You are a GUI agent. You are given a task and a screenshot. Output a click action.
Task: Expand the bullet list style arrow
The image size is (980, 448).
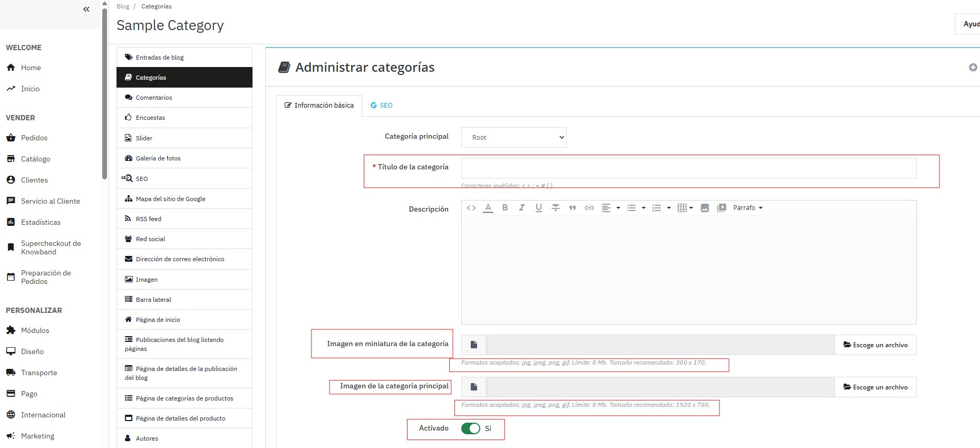click(644, 208)
